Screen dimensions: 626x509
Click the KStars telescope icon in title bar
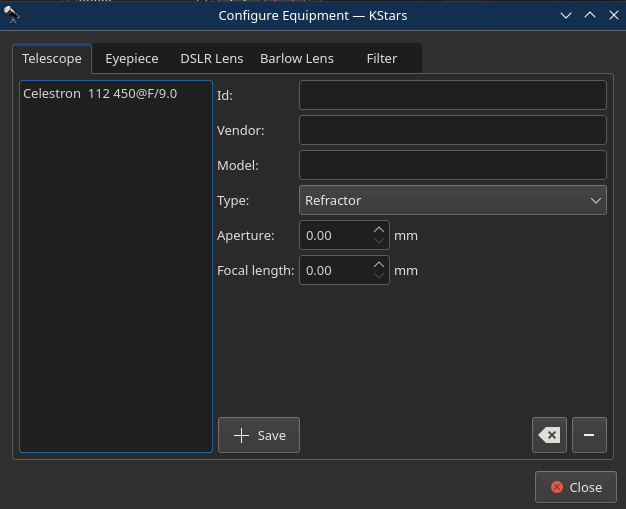[x=12, y=15]
